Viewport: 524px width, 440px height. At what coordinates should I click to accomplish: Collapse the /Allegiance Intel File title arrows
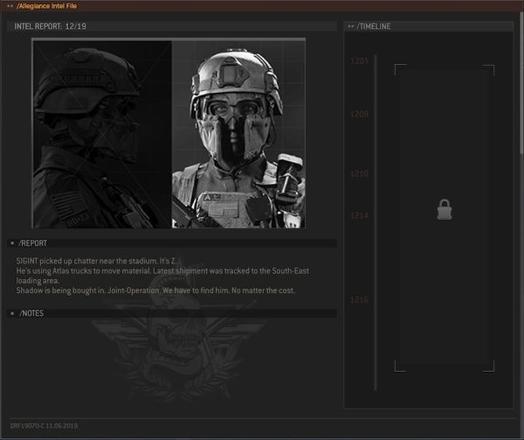[x=10, y=6]
